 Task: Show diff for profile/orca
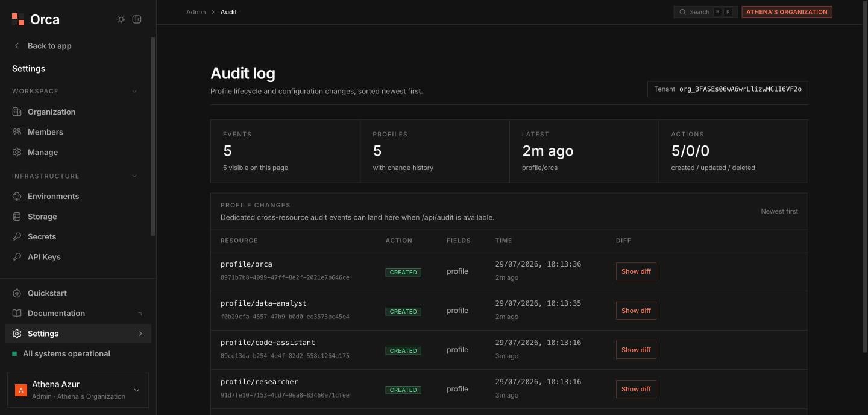(636, 271)
